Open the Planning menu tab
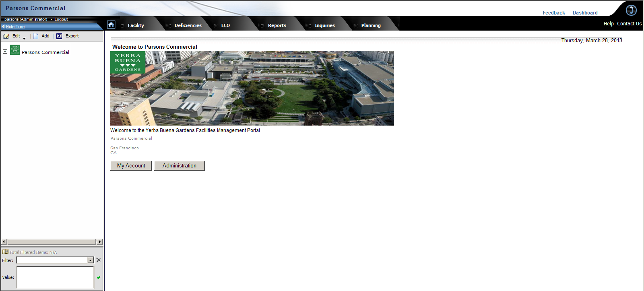Screen dimensions: 644x291 [x=371, y=25]
